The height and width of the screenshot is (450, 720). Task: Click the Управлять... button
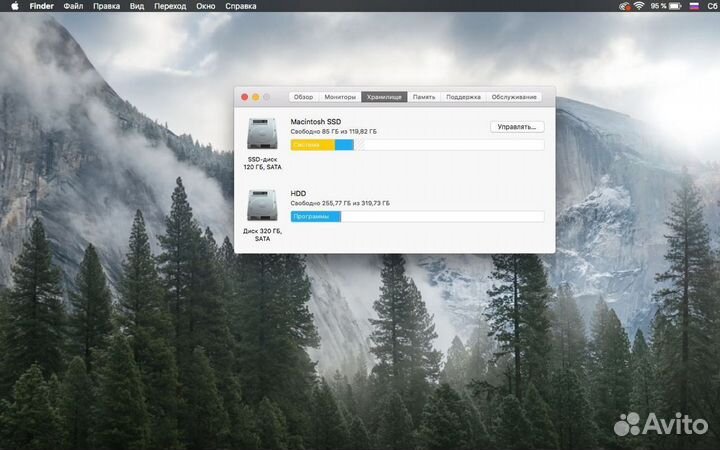pos(517,127)
